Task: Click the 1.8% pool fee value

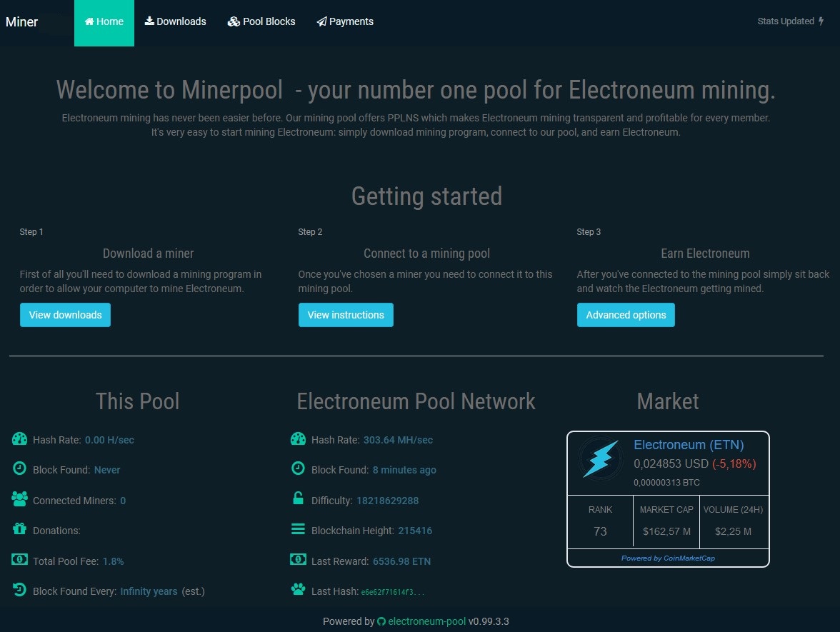Action: coord(113,561)
